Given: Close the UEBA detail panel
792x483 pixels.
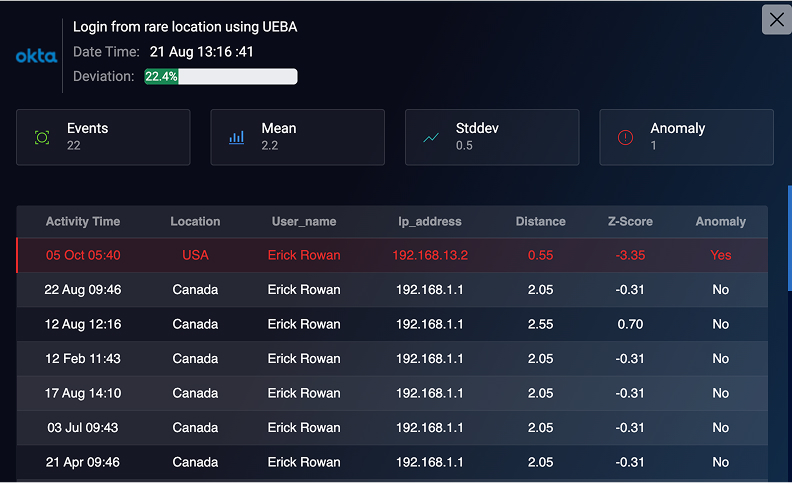Looking at the screenshot, I should (x=776, y=20).
